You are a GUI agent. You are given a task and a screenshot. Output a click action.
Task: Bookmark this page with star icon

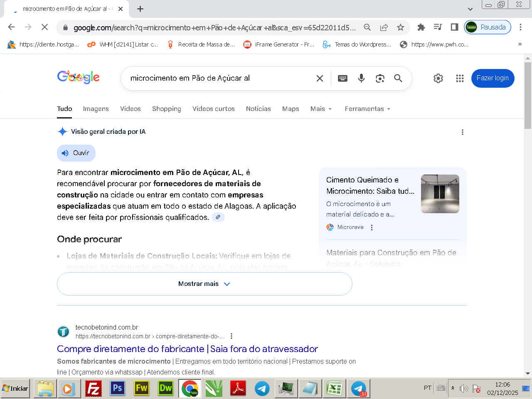(x=400, y=27)
